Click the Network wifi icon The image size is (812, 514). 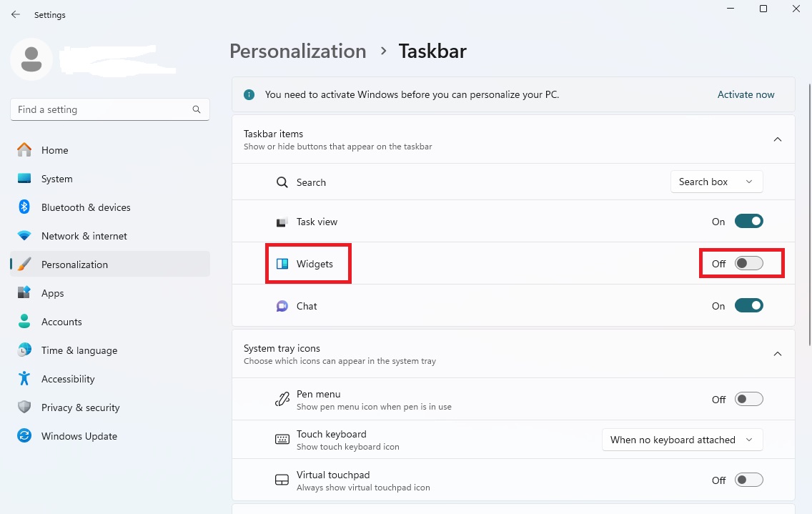[24, 236]
